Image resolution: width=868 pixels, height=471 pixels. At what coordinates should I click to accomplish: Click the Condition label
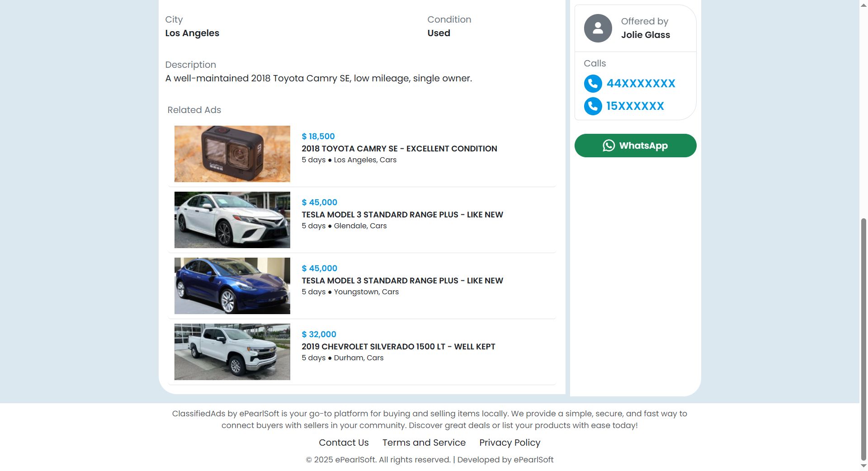[x=449, y=19]
